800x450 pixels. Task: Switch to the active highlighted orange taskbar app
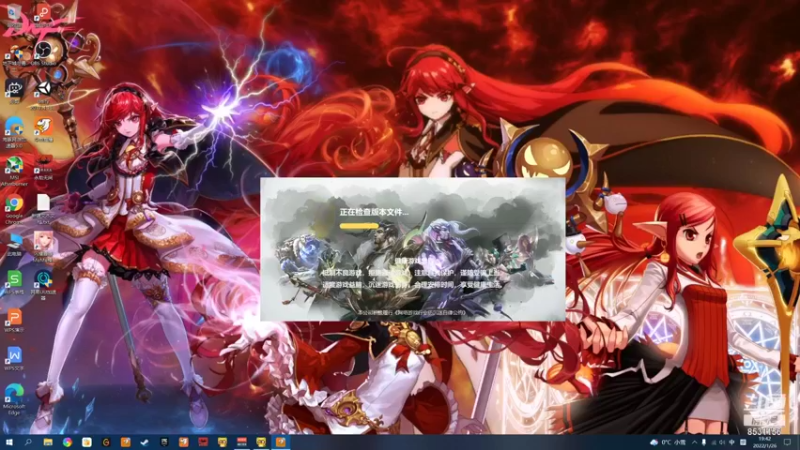281,442
